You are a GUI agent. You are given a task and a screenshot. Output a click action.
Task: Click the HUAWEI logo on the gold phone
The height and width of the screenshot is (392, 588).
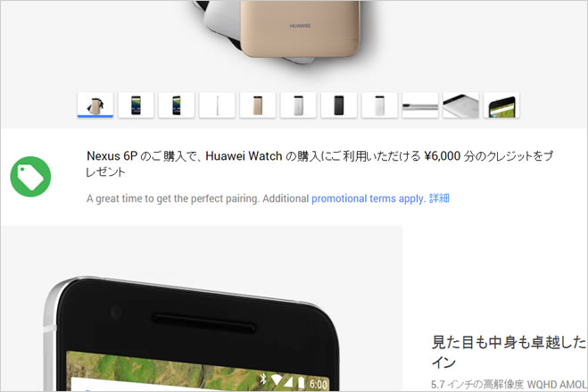[300, 26]
